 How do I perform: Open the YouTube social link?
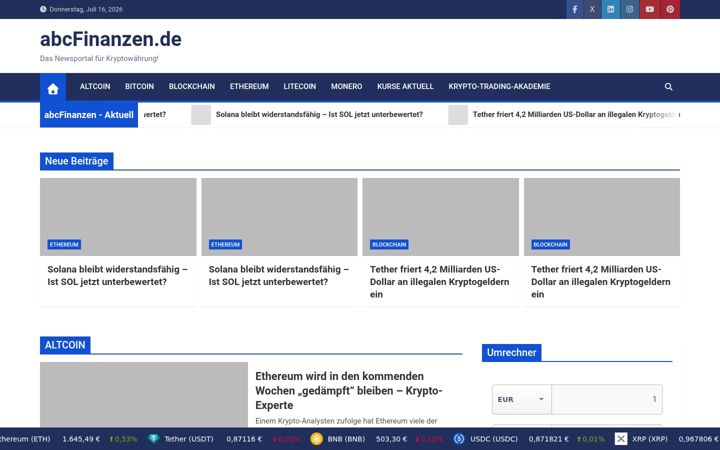(x=650, y=9)
